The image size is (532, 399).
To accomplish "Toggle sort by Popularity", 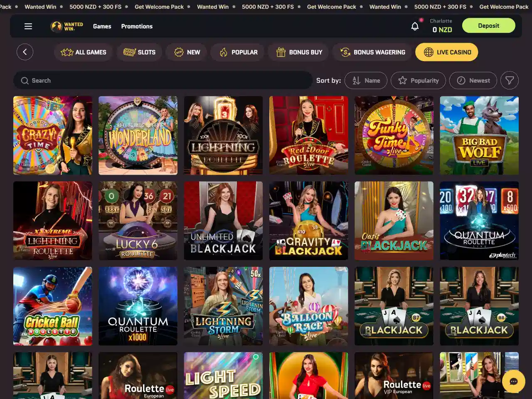I will click(418, 81).
